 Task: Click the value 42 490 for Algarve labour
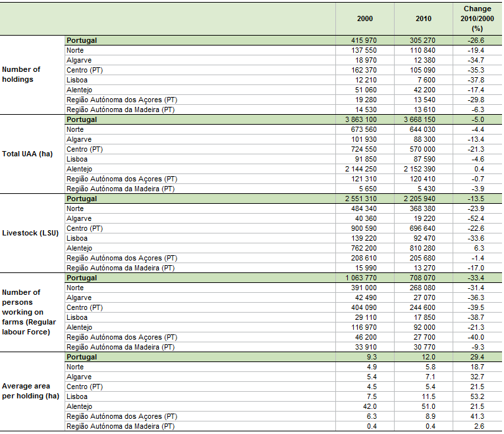click(x=366, y=298)
